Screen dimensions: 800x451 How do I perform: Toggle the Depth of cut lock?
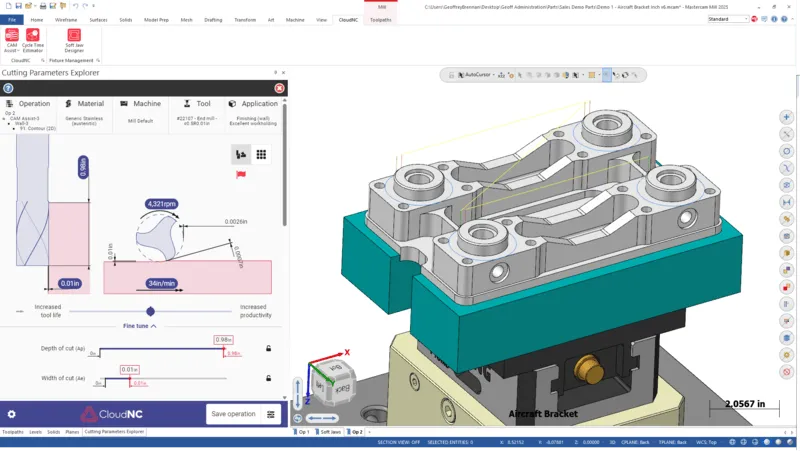point(268,348)
